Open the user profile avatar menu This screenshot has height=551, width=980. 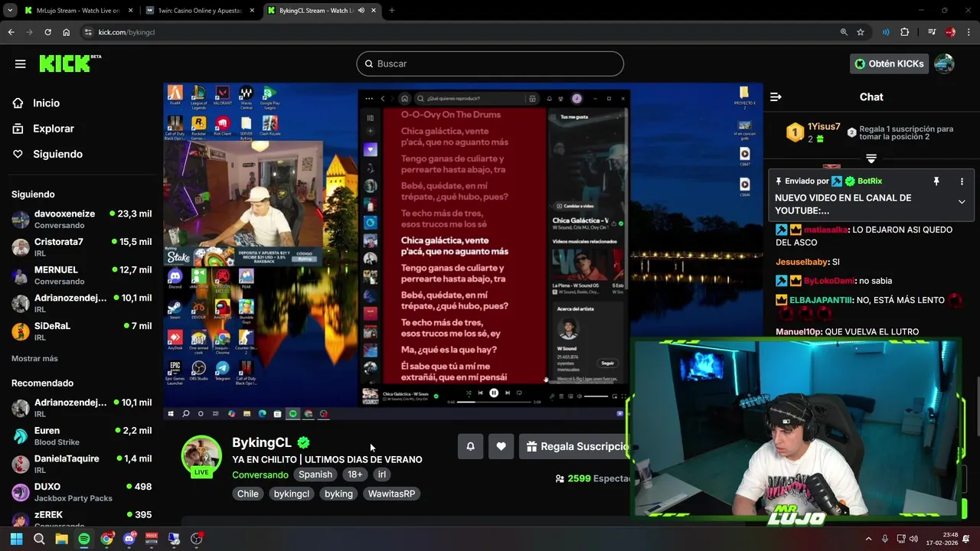pyautogui.click(x=944, y=64)
